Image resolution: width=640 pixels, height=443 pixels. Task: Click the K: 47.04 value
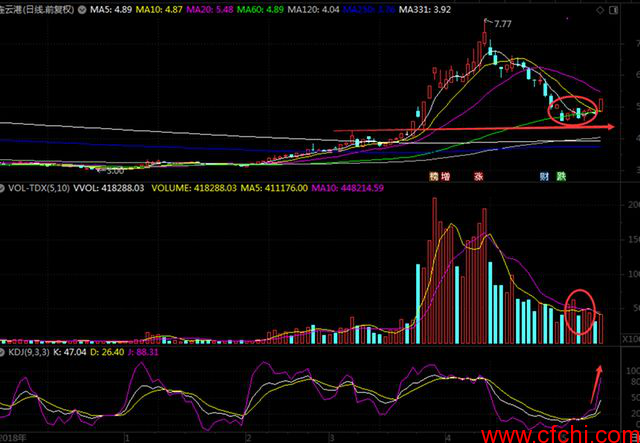[69, 352]
